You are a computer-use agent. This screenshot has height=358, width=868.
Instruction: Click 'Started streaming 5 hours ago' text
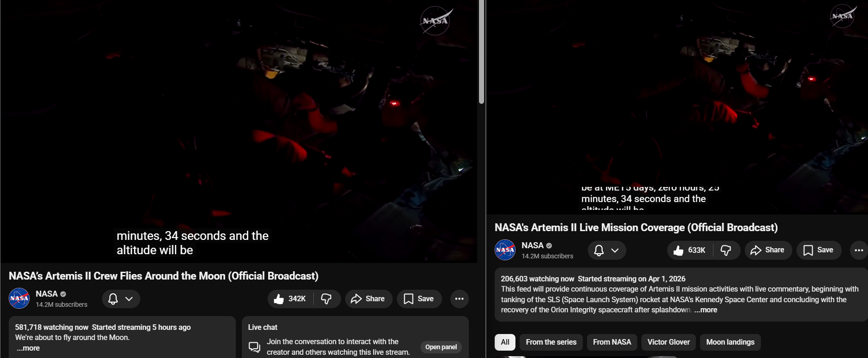coord(141,327)
